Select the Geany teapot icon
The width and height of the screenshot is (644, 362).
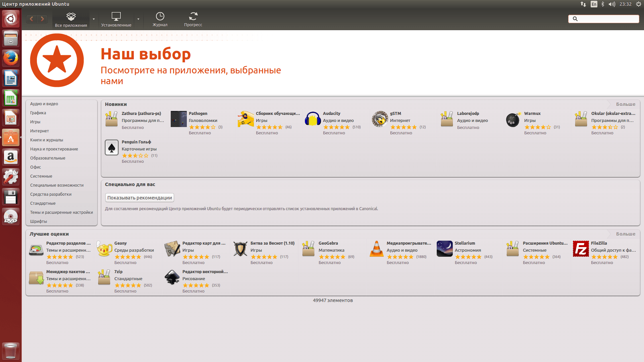coord(104,249)
